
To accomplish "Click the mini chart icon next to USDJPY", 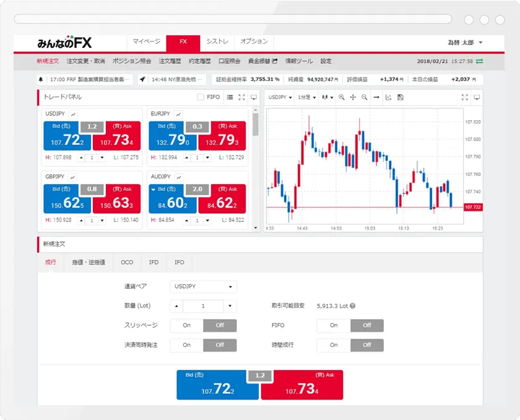I will pyautogui.click(x=73, y=114).
